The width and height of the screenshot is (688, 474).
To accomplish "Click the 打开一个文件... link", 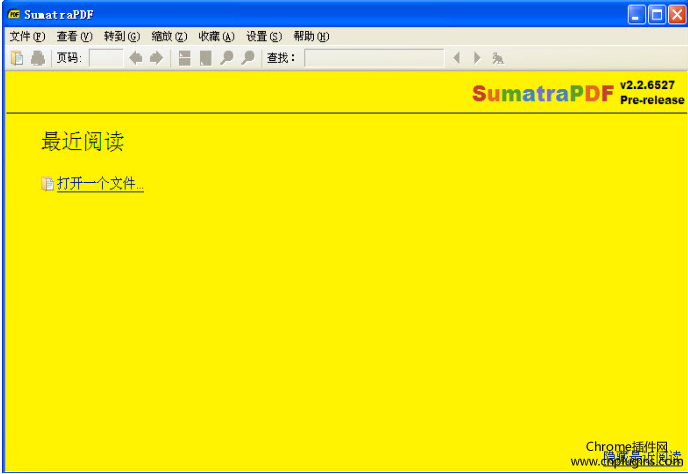I will (100, 183).
